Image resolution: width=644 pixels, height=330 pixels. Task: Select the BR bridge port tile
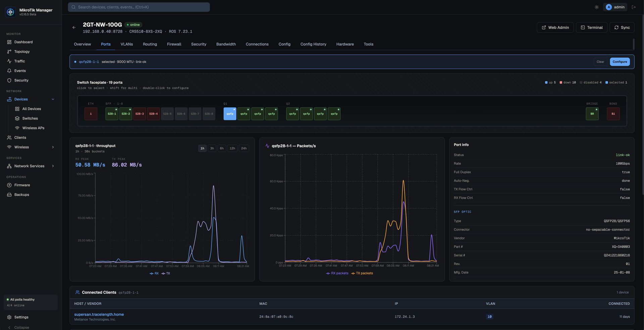[592, 114]
